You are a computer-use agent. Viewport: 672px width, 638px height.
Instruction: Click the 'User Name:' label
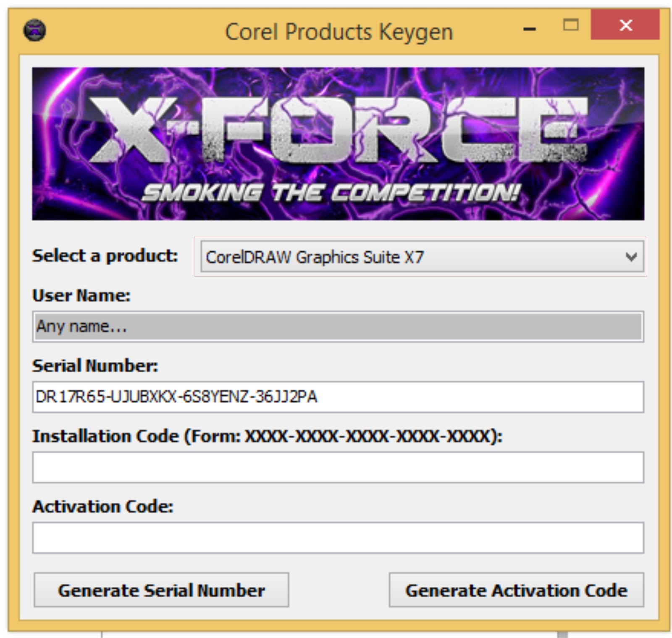(x=81, y=295)
